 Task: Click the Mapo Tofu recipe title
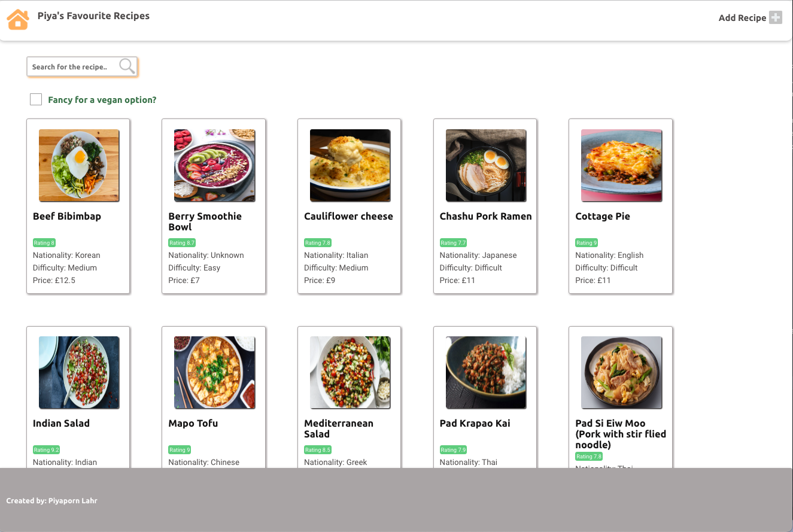click(193, 423)
